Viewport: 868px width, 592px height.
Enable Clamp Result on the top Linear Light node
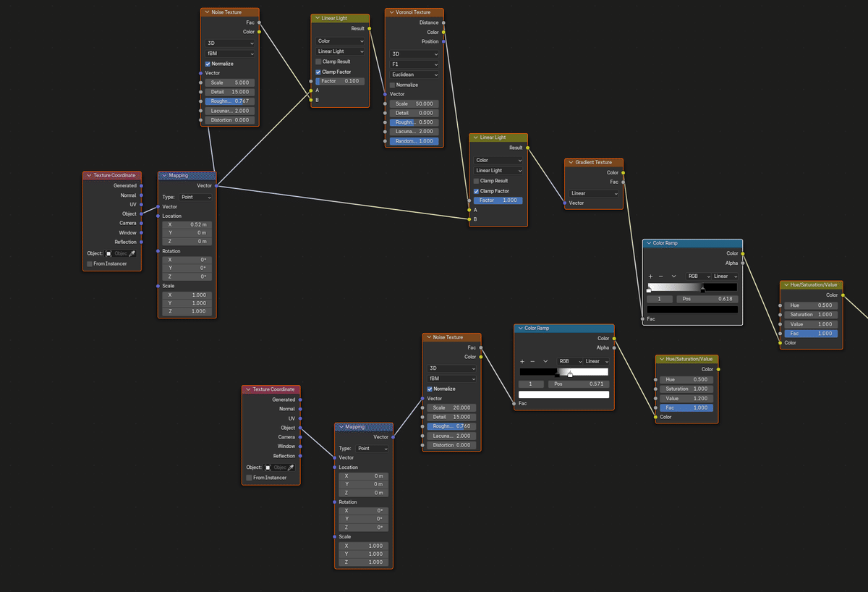(318, 62)
